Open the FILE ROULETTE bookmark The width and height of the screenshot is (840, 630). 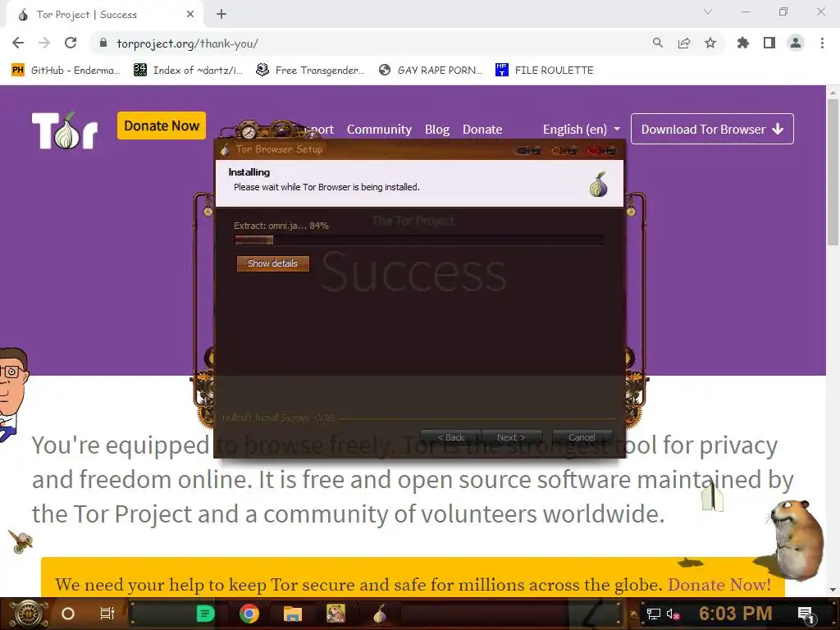click(x=545, y=71)
